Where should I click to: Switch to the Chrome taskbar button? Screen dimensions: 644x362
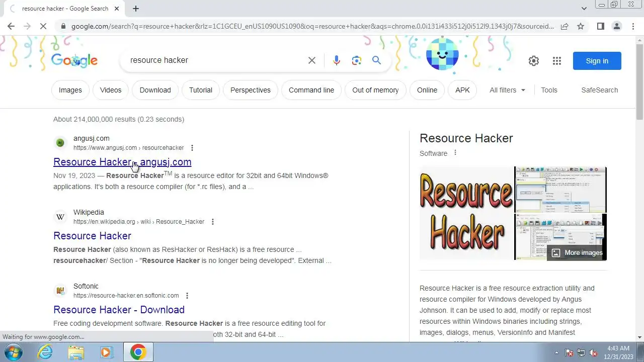138,352
